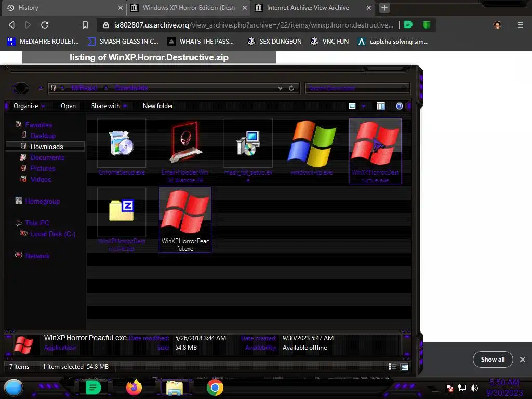The image size is (532, 399).
Task: Click the address bar URL field
Action: [254, 25]
